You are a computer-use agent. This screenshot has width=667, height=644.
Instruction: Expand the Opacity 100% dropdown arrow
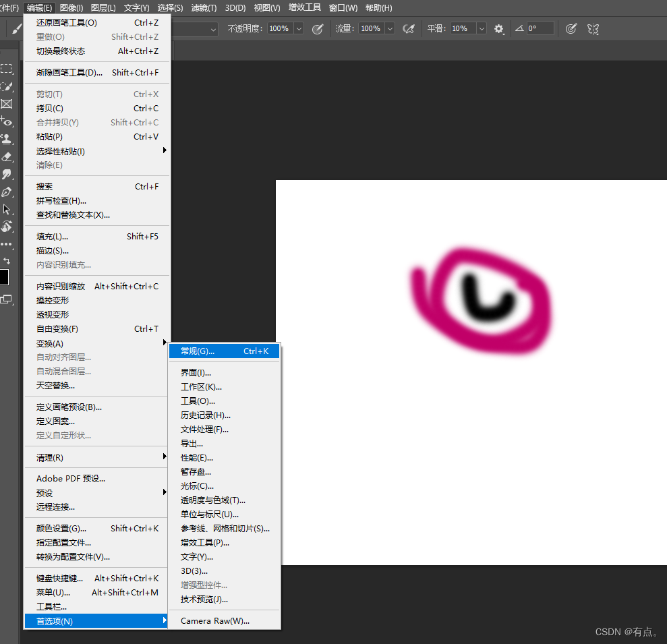tap(299, 29)
